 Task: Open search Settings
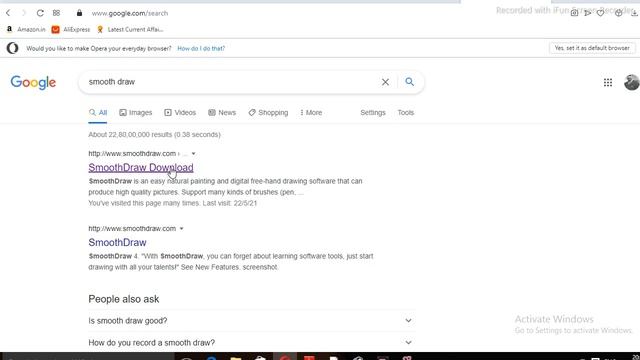[373, 113]
